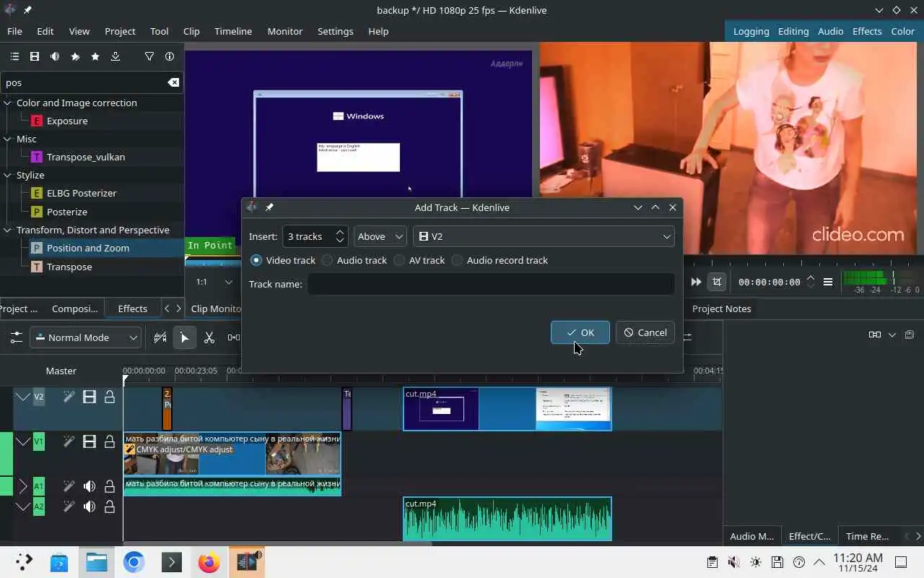This screenshot has height=578, width=924.
Task: Open monitor 1:1 zoom dropdown
Action: (x=215, y=282)
